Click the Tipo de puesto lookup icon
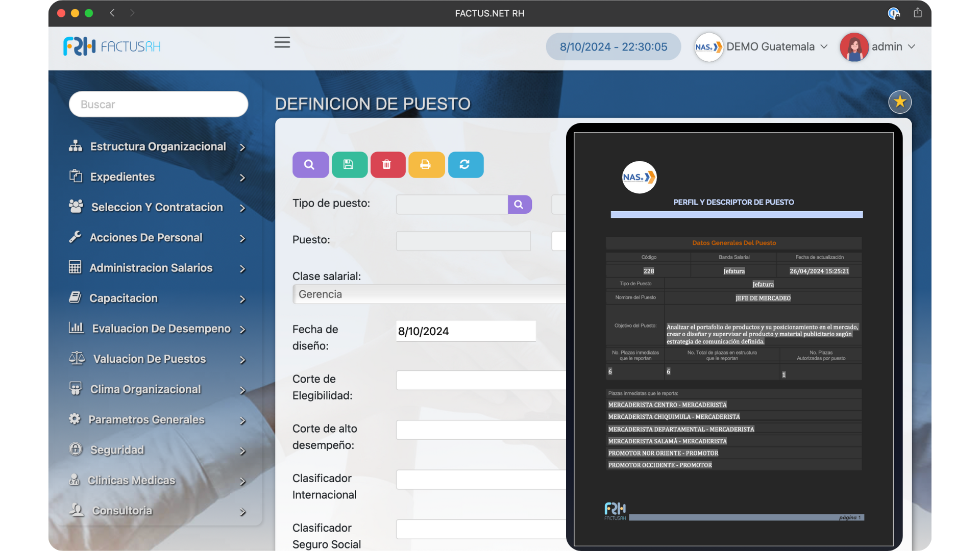The height and width of the screenshot is (551, 980). click(x=519, y=205)
